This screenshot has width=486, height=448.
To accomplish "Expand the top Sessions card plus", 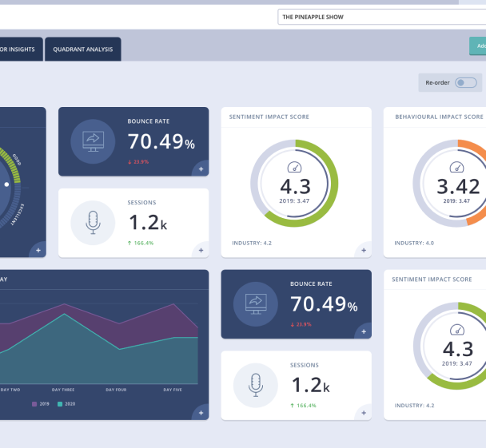I will point(201,250).
